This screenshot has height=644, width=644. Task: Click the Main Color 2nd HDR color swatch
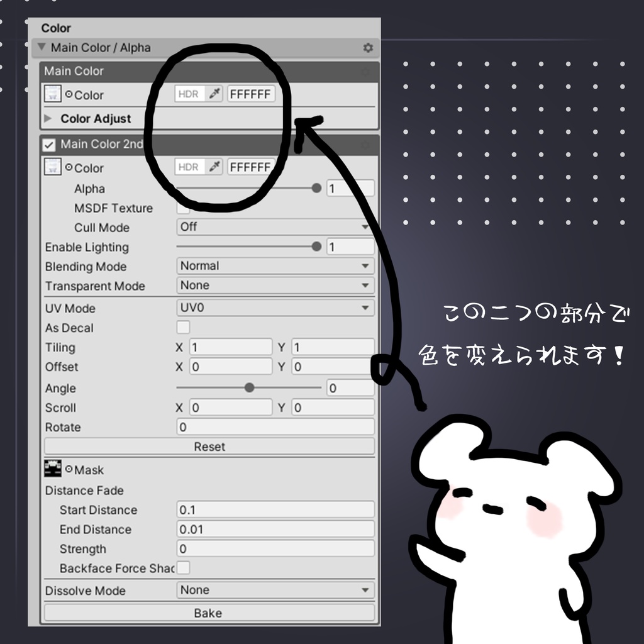[x=190, y=167]
